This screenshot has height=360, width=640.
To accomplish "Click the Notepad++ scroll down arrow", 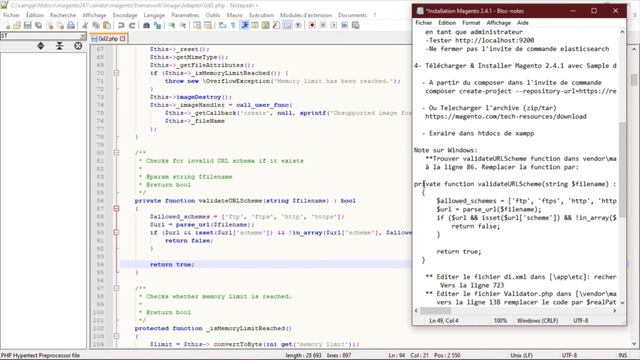I will click(x=634, y=344).
